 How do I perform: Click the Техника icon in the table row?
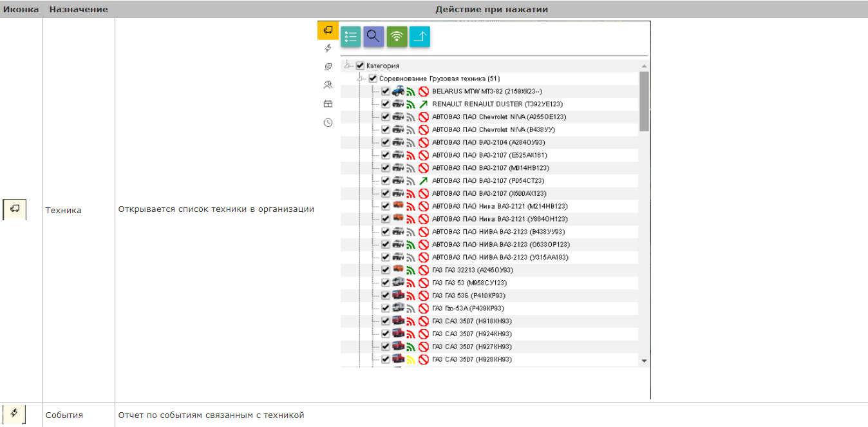tap(15, 209)
